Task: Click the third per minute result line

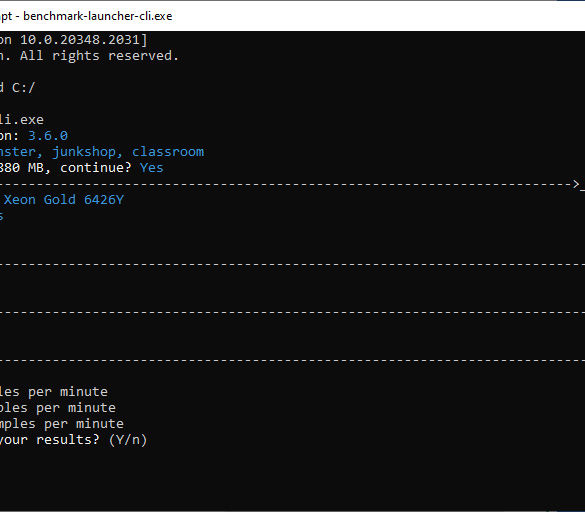Action: coord(62,424)
